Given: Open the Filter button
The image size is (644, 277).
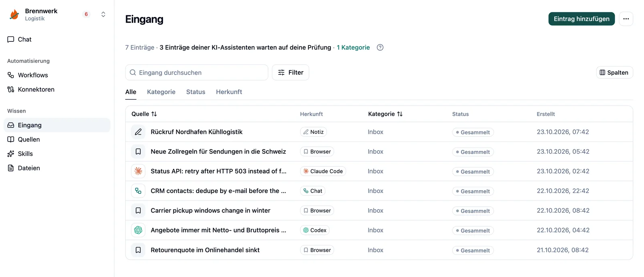Looking at the screenshot, I should (290, 72).
